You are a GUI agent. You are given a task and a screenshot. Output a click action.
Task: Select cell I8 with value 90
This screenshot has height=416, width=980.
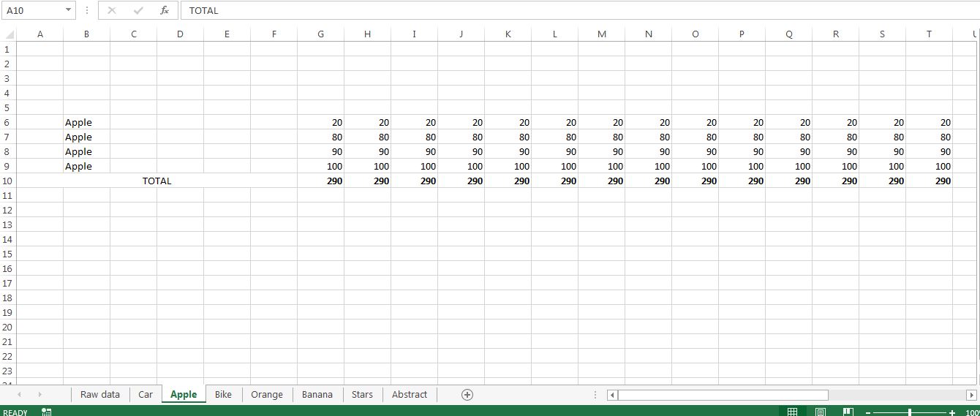(x=414, y=151)
